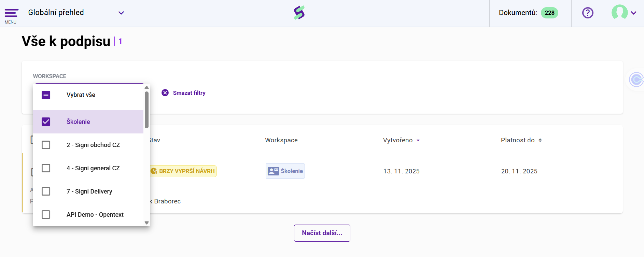This screenshot has height=257, width=644.
Task: Open the help question mark icon
Action: click(588, 13)
